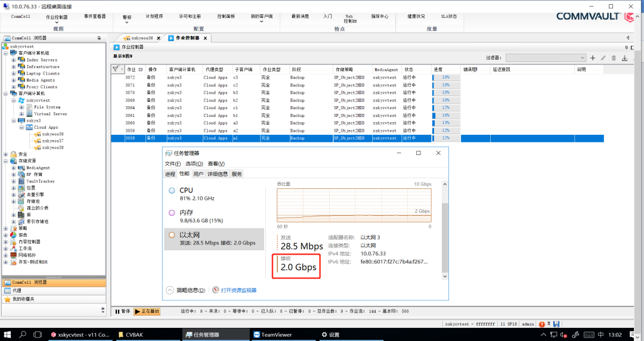Open Windows Start menu
The image size is (644, 341).
point(7,334)
